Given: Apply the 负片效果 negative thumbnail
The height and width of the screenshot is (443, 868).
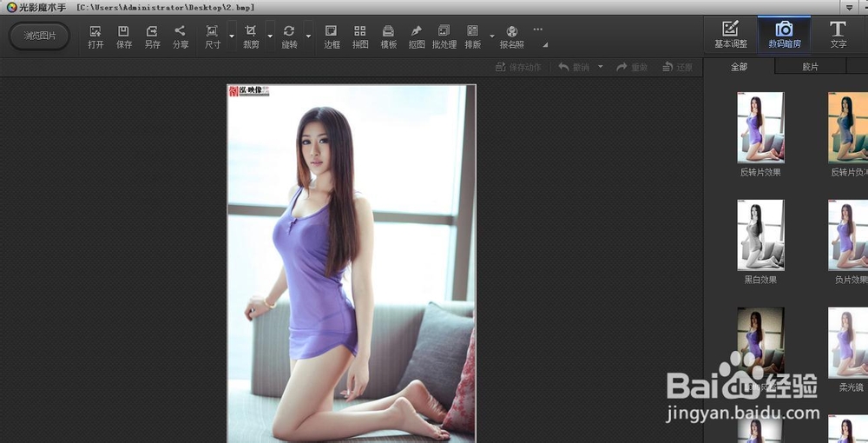Looking at the screenshot, I should [x=848, y=235].
